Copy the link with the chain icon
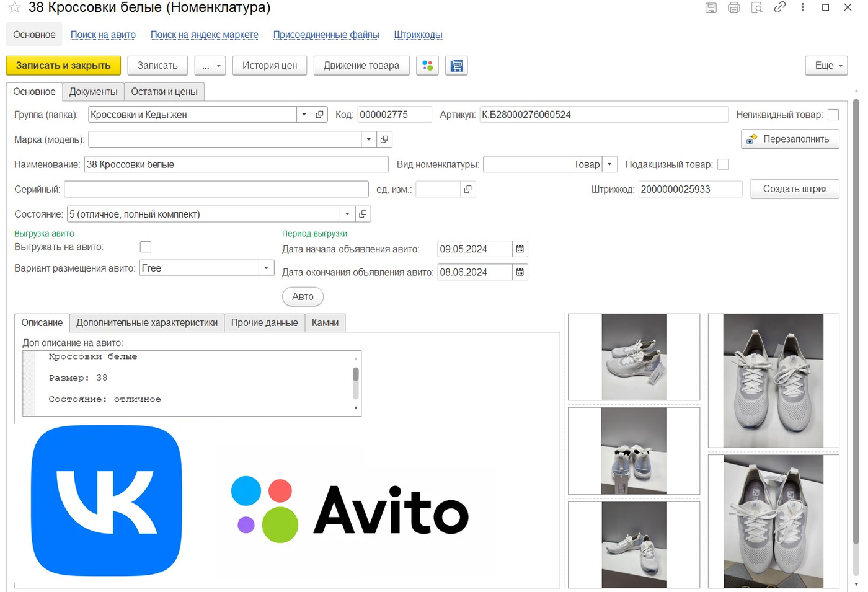The image size is (868, 592). point(780,7)
